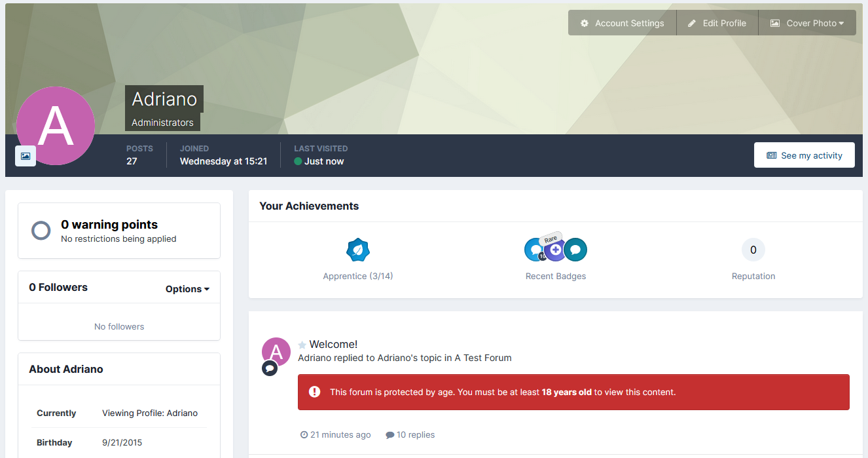
Task: Click the Edit Profile button
Action: [x=717, y=23]
